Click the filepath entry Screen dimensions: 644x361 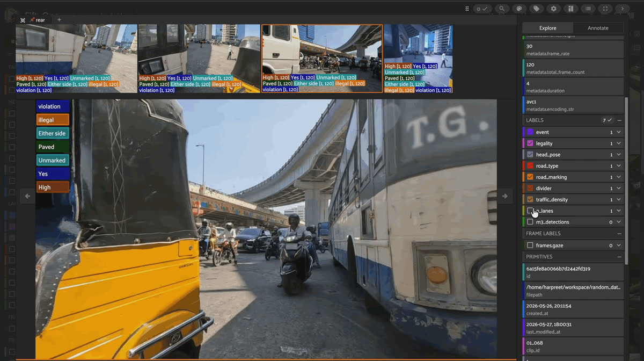(573, 290)
